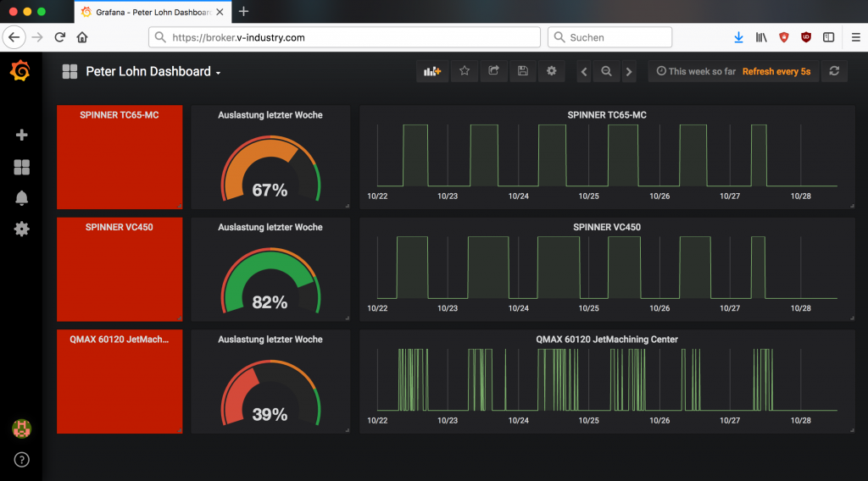Image resolution: width=868 pixels, height=481 pixels.
Task: Open browser downloads arrow
Action: coord(738,37)
